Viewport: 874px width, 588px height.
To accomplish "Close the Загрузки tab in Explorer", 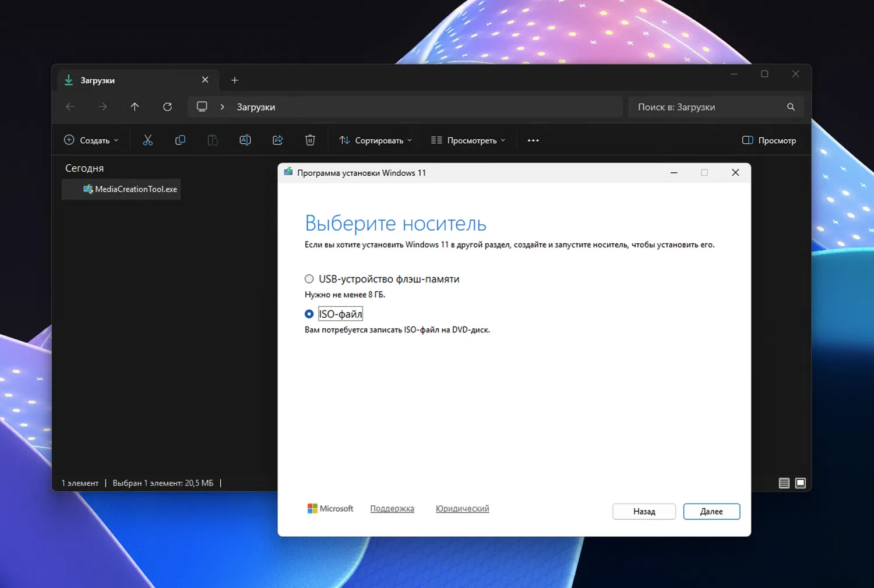I will (x=205, y=80).
